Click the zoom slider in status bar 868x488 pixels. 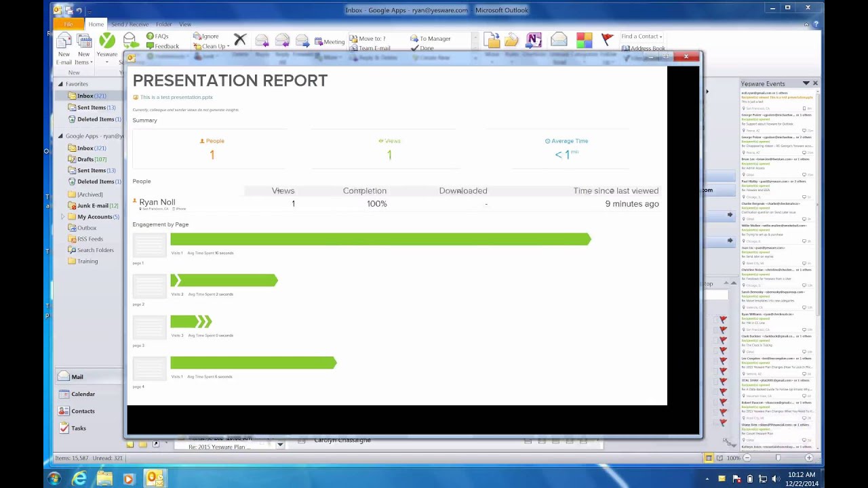pyautogui.click(x=778, y=458)
